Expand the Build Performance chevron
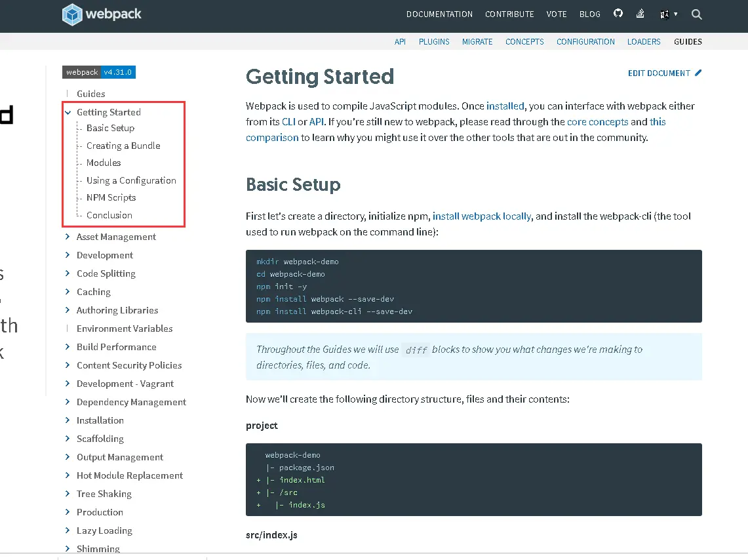Screen dimensions: 748x560 pyautogui.click(x=68, y=347)
